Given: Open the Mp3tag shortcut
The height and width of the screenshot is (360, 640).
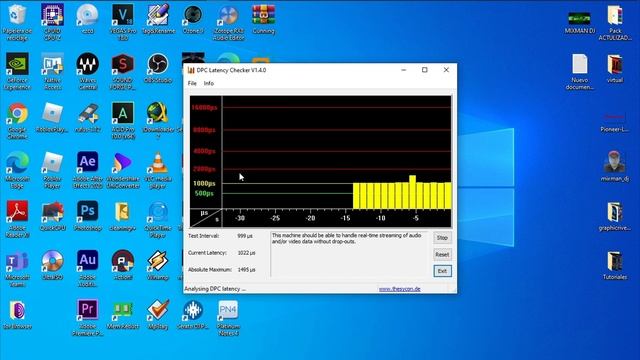Looking at the screenshot, I should pos(158,315).
